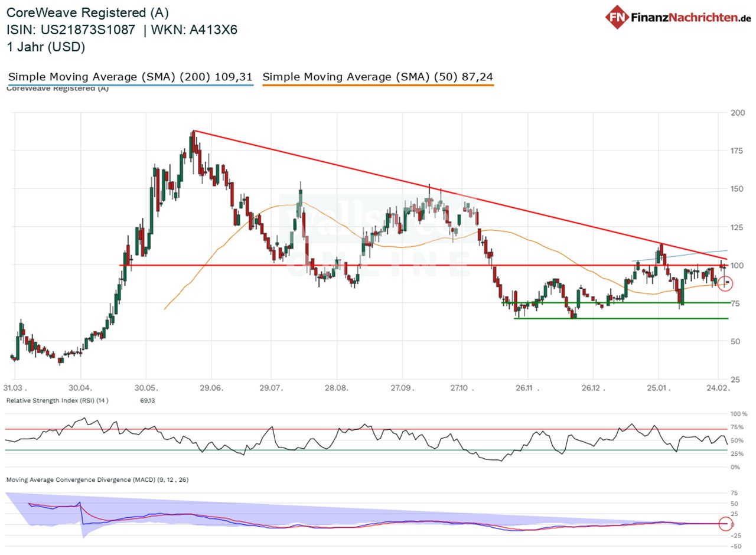Select the Moving Average Convergence Divergence label
This screenshot has width=756, height=555.
(97, 479)
